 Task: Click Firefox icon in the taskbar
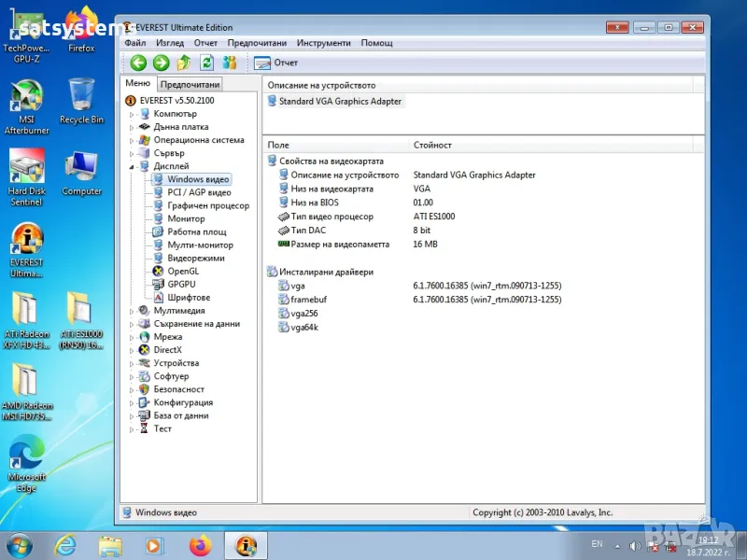click(x=200, y=544)
